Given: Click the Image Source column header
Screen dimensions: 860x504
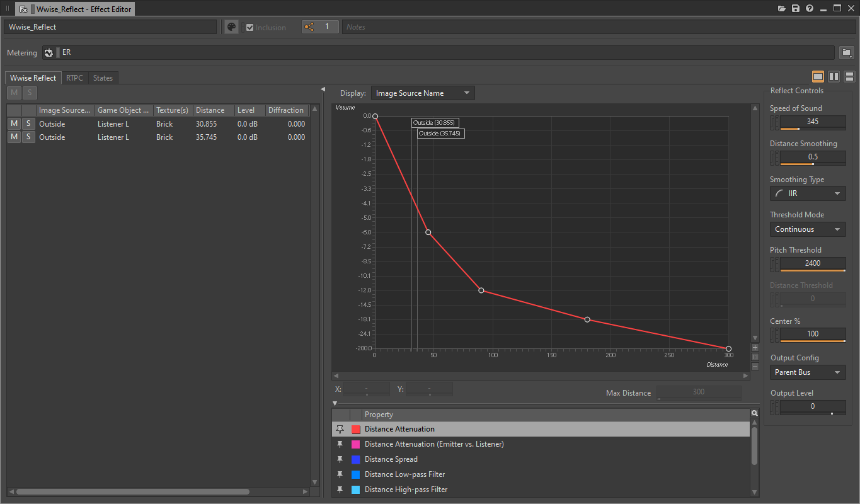Looking at the screenshot, I should (x=66, y=110).
